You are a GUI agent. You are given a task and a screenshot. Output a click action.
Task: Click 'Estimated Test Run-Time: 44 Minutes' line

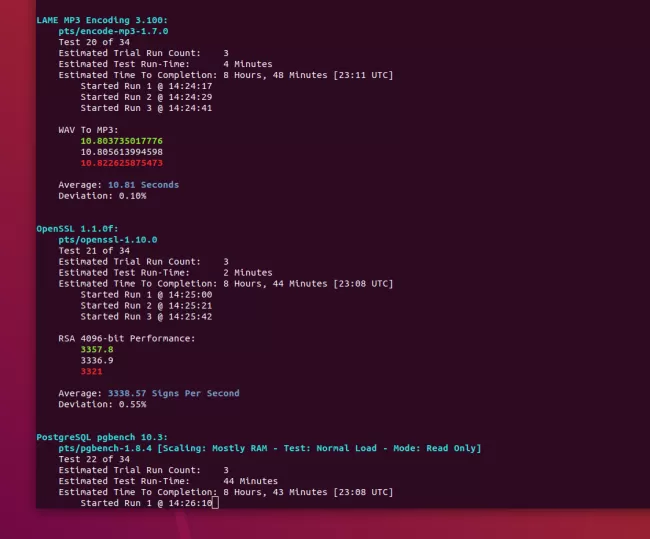[168, 481]
